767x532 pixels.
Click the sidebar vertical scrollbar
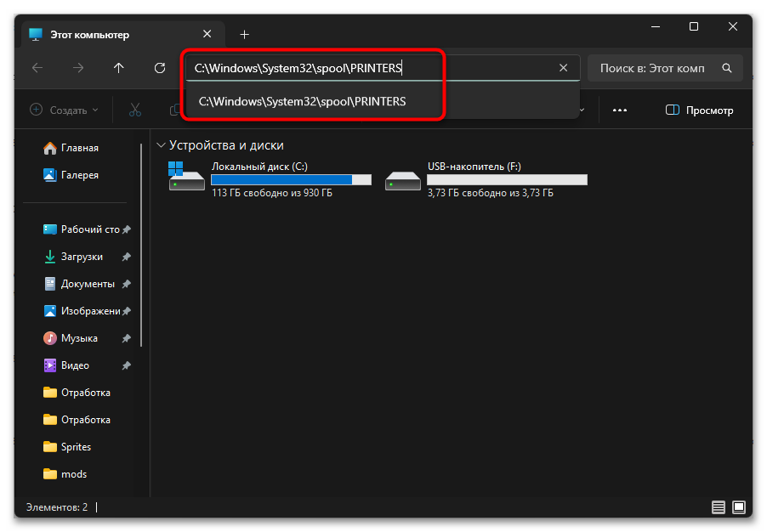[x=141, y=245]
